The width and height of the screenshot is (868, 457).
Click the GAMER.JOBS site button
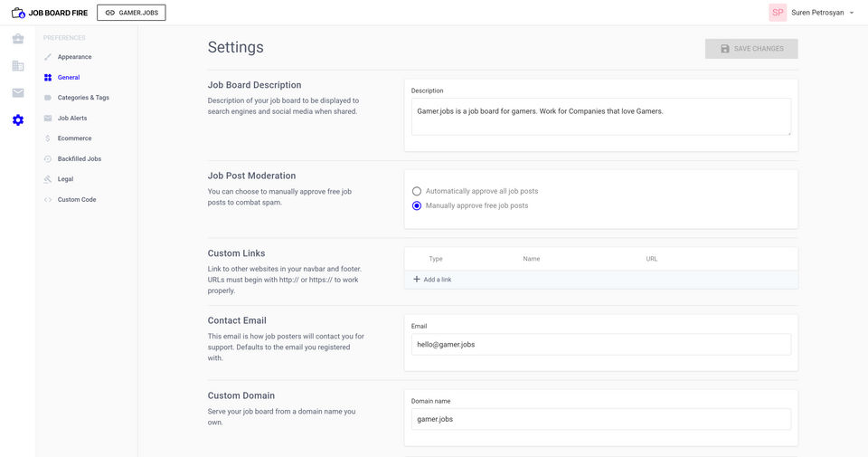(x=131, y=12)
